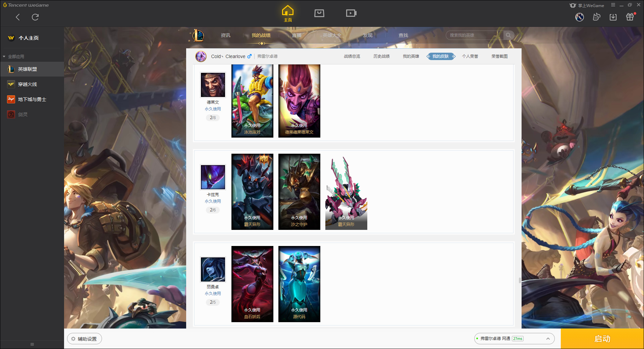Focus the 搜索我的英雄 search field

(x=475, y=35)
